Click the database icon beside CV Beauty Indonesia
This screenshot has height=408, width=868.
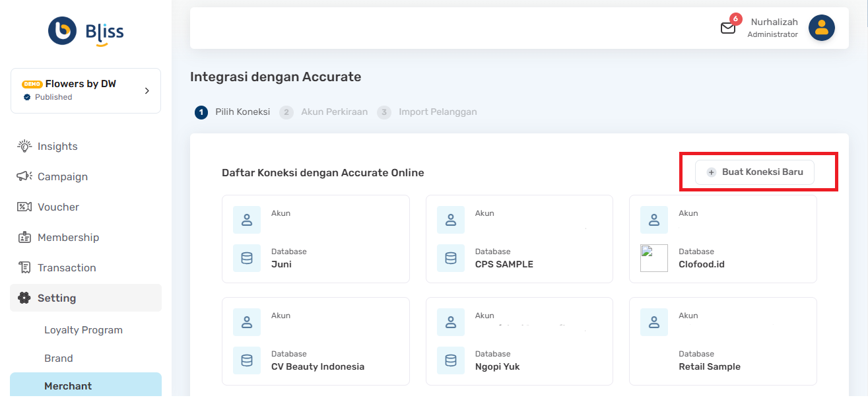coord(247,360)
